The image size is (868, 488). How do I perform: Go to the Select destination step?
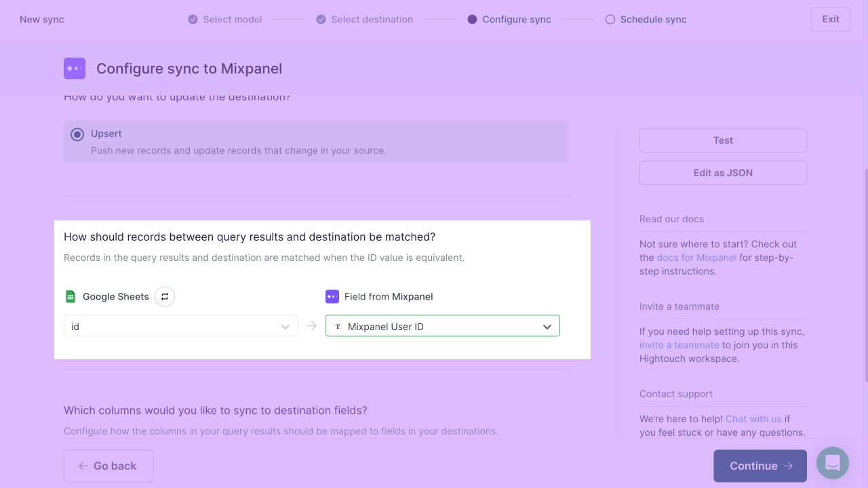pyautogui.click(x=365, y=20)
